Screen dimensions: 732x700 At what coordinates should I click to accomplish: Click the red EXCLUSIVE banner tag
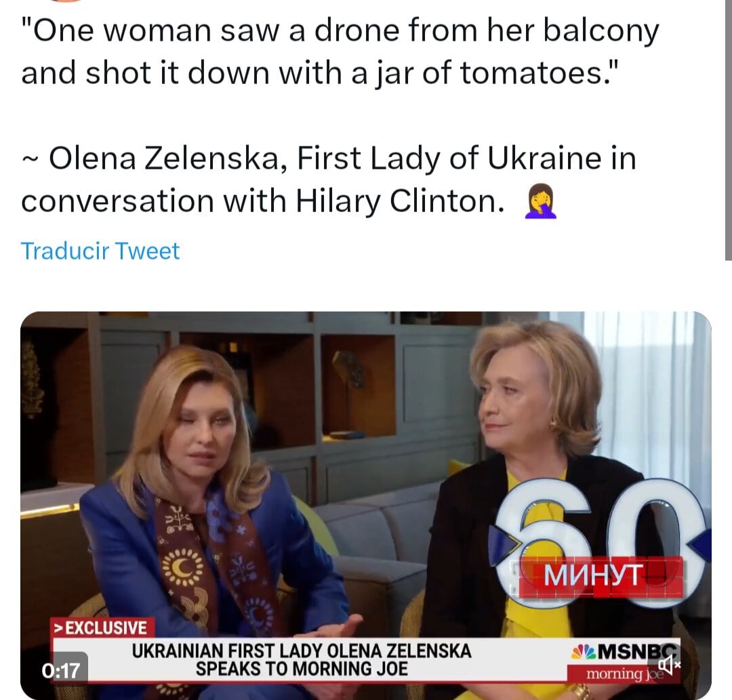click(103, 627)
